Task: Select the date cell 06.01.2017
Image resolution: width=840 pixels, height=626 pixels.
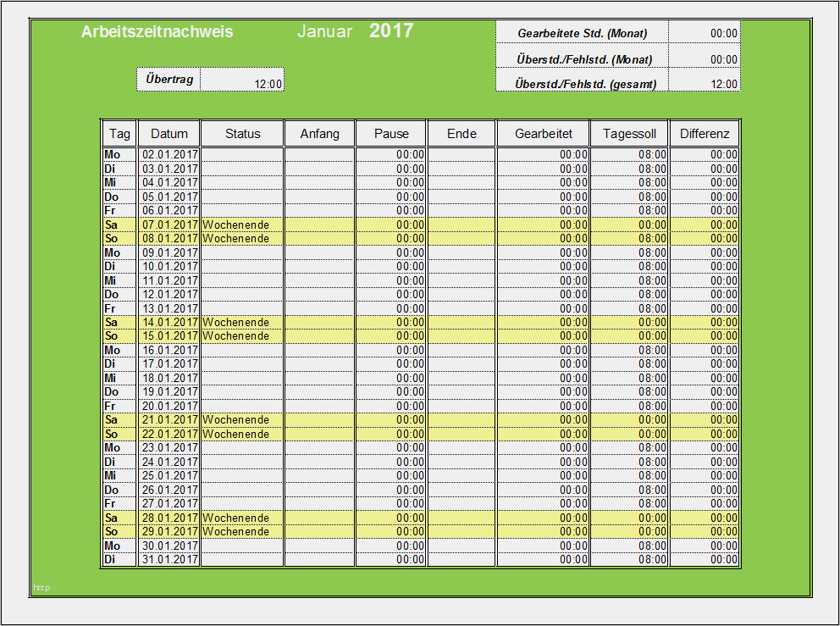Action: pos(169,210)
